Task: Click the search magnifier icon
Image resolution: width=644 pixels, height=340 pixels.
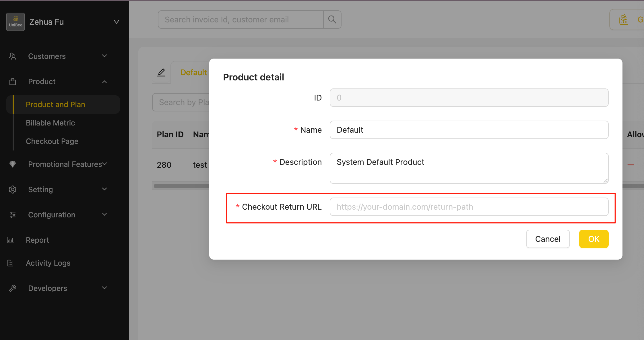Action: click(x=332, y=20)
